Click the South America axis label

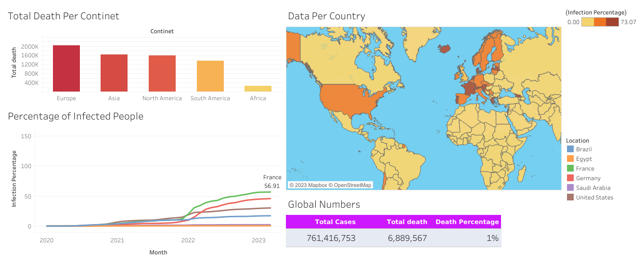coord(210,98)
